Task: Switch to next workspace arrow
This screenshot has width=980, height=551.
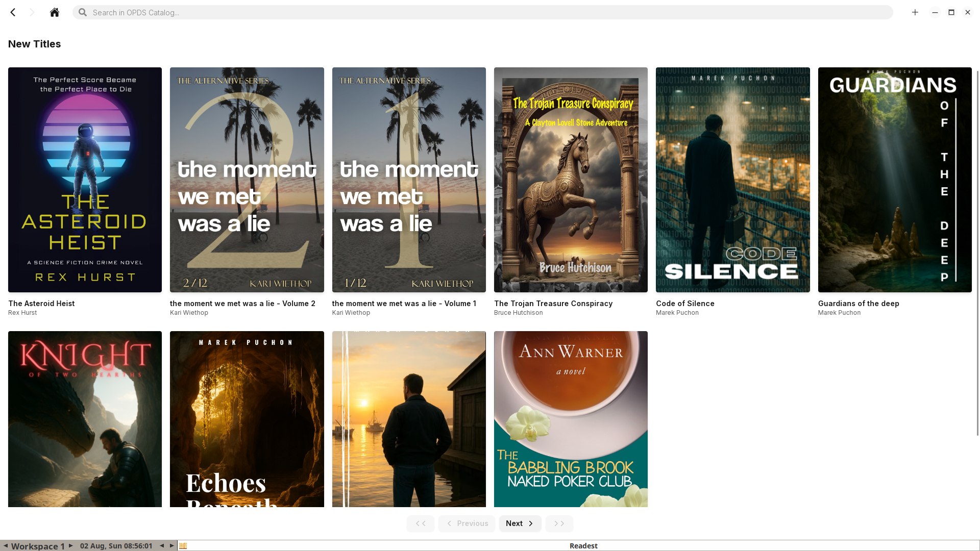Action: coord(71,546)
